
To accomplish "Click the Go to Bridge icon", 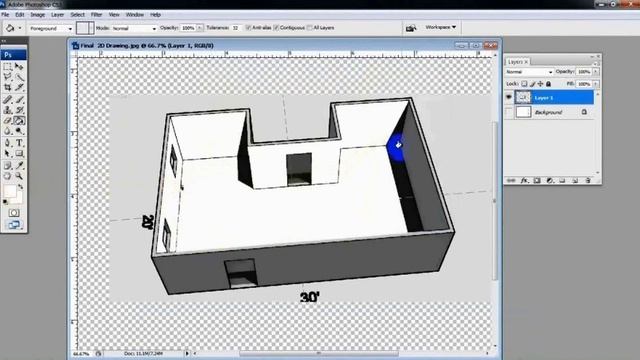I will point(411,28).
